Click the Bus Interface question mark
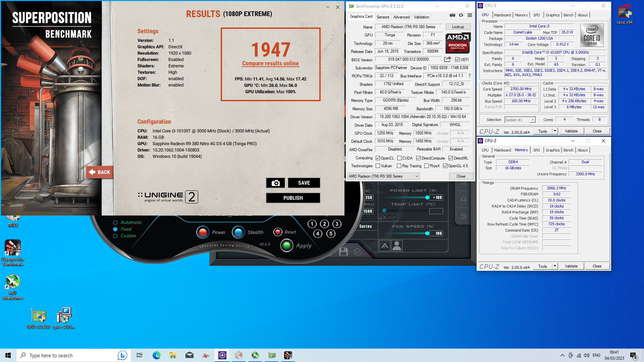Image resolution: width=644 pixels, height=362 pixels. (470, 76)
